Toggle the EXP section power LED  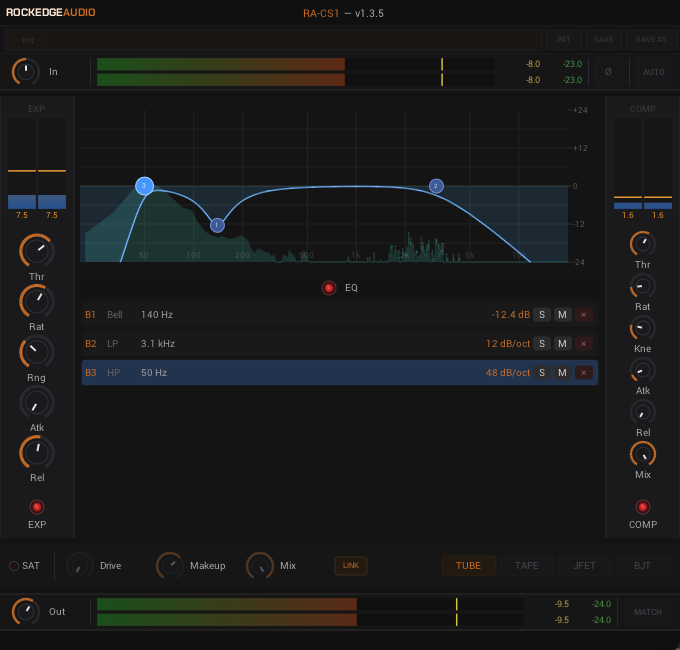[36, 506]
